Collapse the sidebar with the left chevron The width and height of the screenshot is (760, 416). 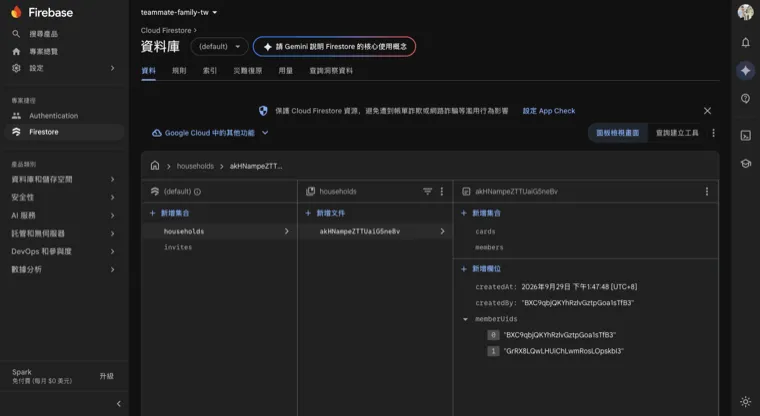(119, 403)
